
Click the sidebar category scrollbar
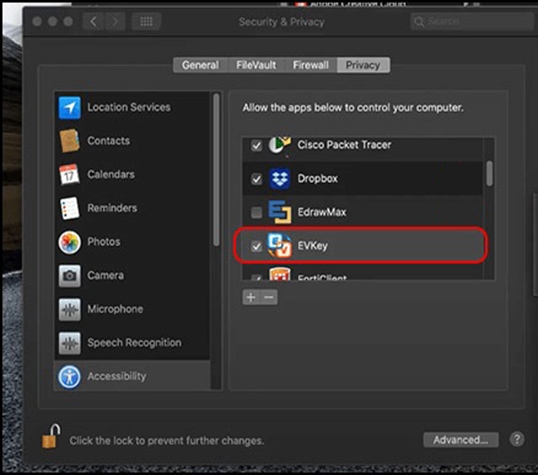216,170
